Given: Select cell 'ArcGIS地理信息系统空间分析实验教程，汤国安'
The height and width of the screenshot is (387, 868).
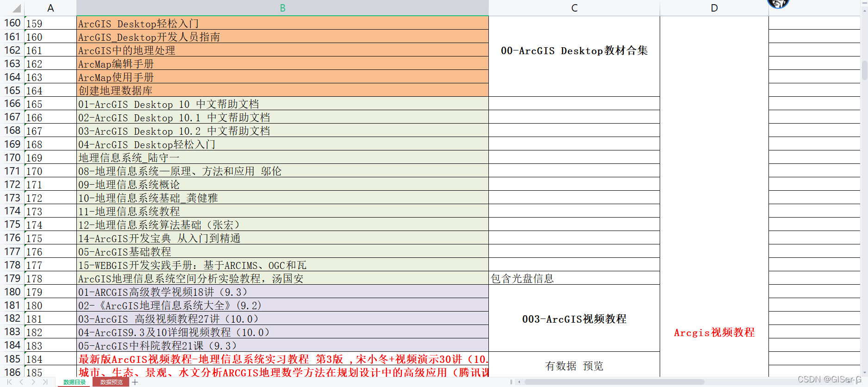Looking at the screenshot, I should point(282,278).
